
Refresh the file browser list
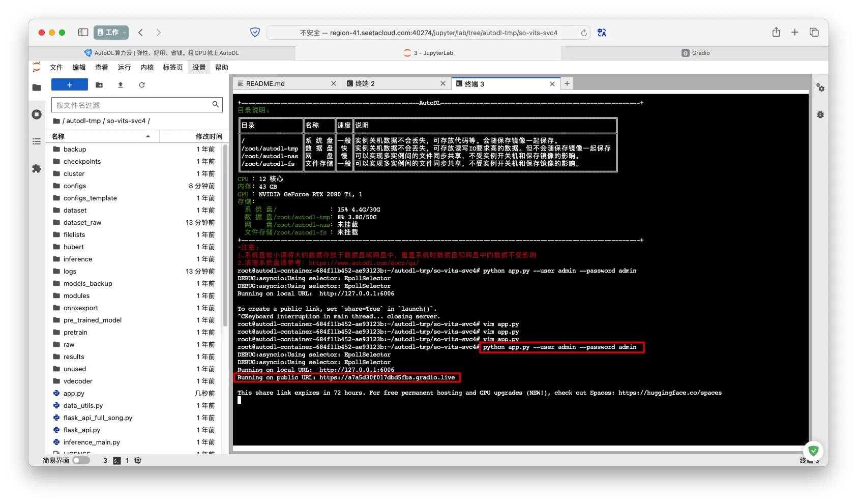(x=142, y=85)
